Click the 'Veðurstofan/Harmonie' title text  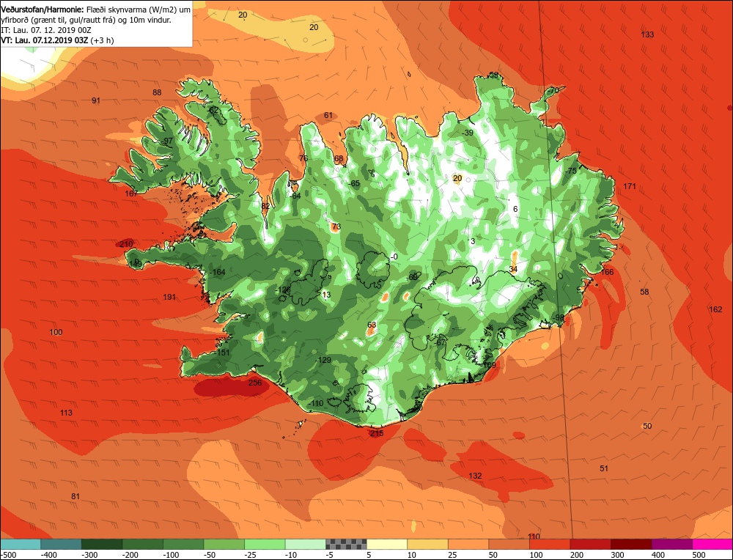[x=43, y=10]
